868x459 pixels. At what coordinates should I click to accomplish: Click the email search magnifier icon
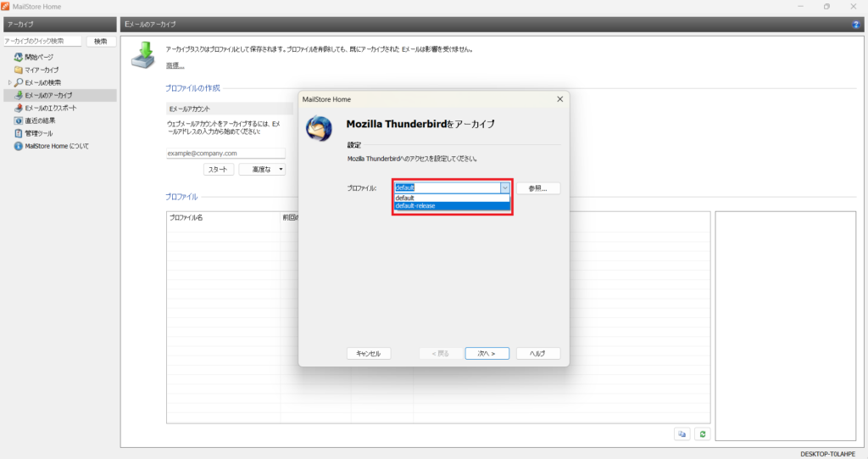pos(19,82)
